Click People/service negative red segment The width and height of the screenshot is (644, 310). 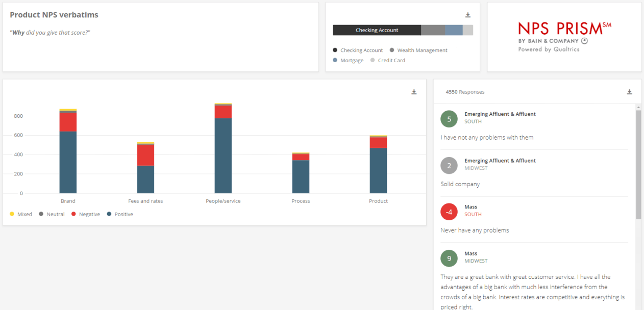223,112
